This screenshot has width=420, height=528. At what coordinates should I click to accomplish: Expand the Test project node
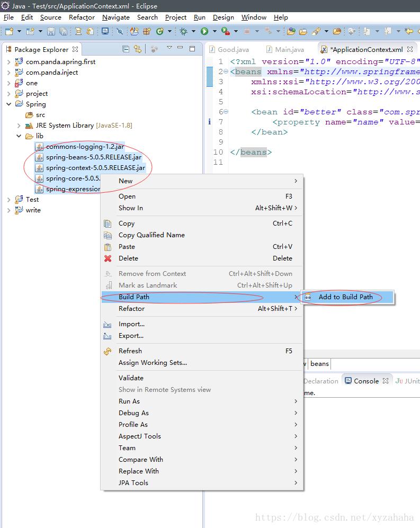[x=9, y=200]
